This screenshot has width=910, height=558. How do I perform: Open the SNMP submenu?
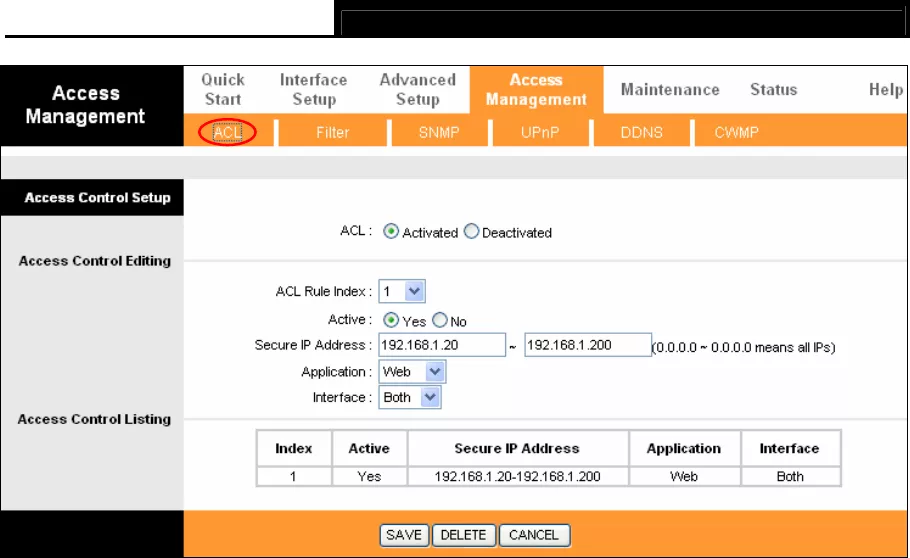point(439,132)
